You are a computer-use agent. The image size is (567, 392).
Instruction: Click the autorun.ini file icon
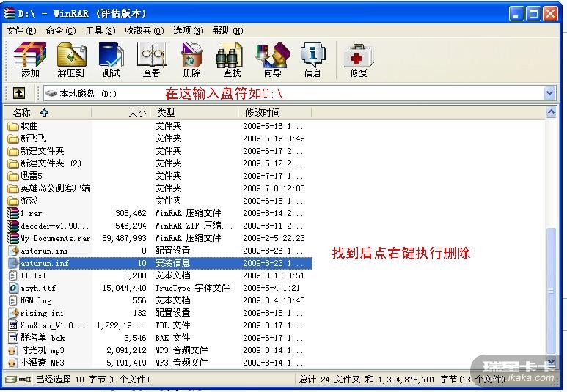click(13, 251)
